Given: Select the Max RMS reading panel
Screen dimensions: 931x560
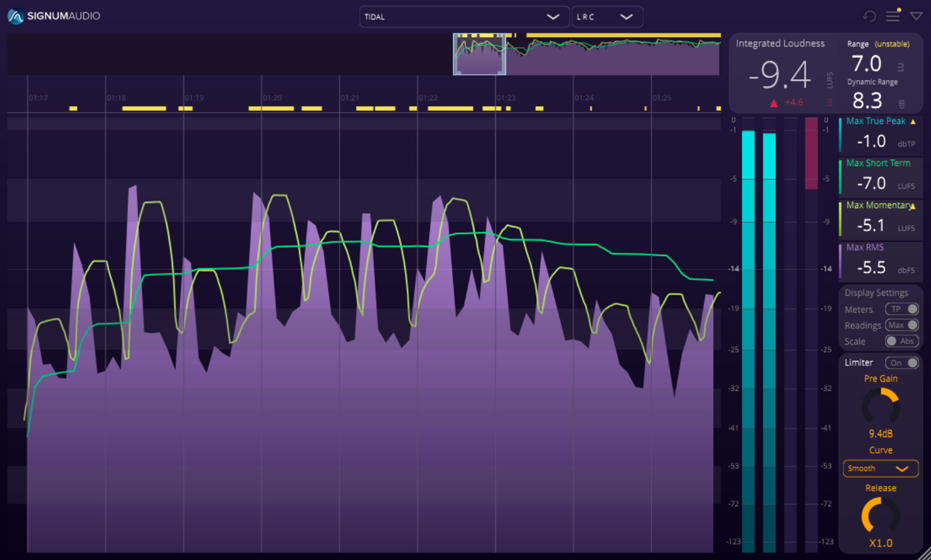Looking at the screenshot, I should [880, 261].
